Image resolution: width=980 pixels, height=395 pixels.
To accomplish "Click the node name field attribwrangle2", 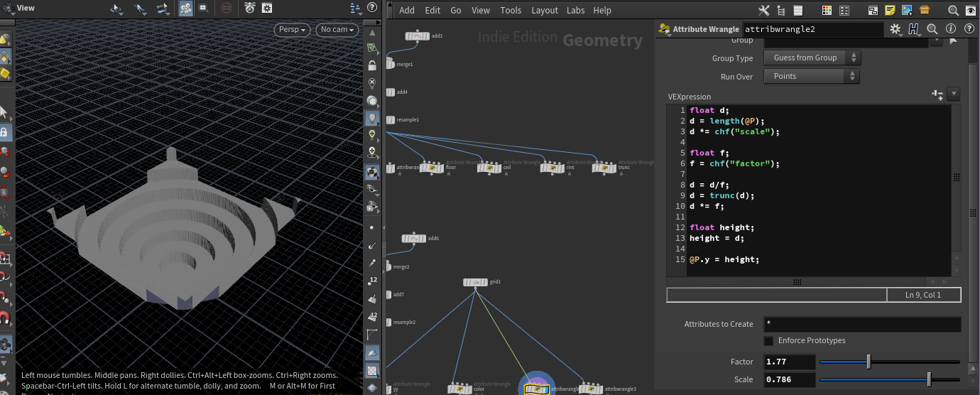I will tap(812, 29).
